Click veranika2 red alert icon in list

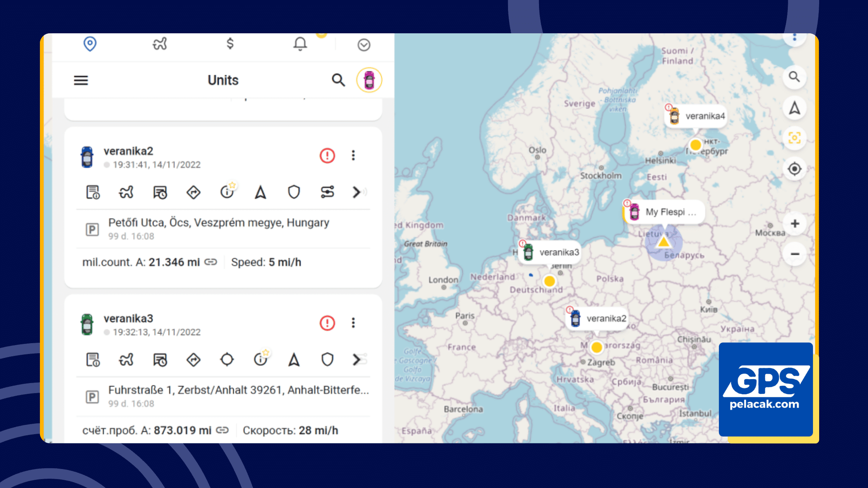327,156
